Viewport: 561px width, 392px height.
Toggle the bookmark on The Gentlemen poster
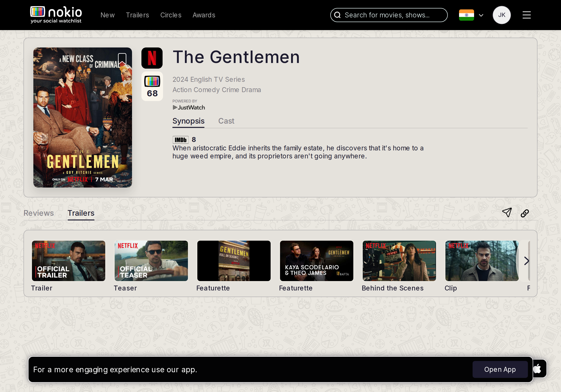[122, 59]
